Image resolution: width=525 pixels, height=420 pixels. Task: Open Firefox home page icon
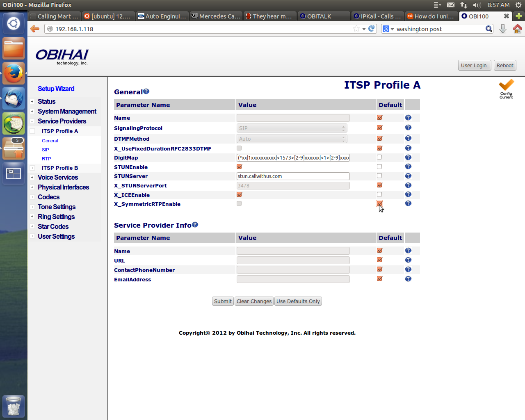[518, 29]
